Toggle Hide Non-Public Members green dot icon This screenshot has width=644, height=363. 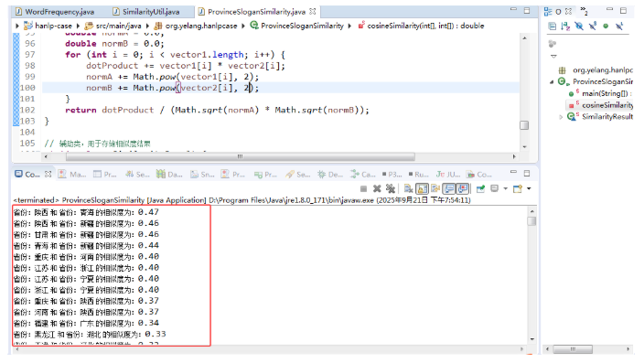[x=606, y=27]
